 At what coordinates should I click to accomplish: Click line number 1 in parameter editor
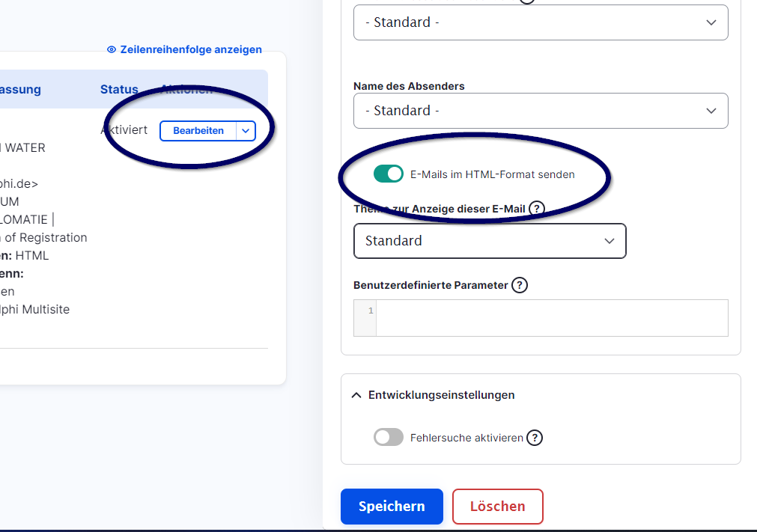[x=369, y=311]
